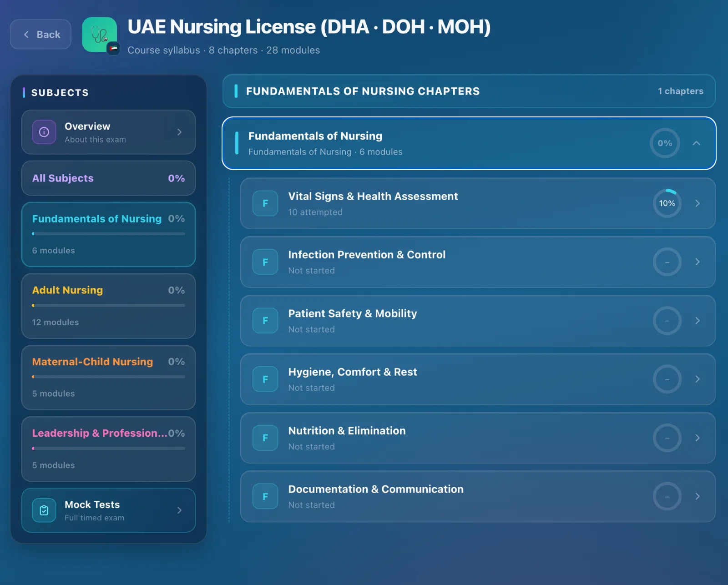Click progress ring for Patient Safety
Image resolution: width=728 pixels, height=585 pixels.
click(667, 321)
